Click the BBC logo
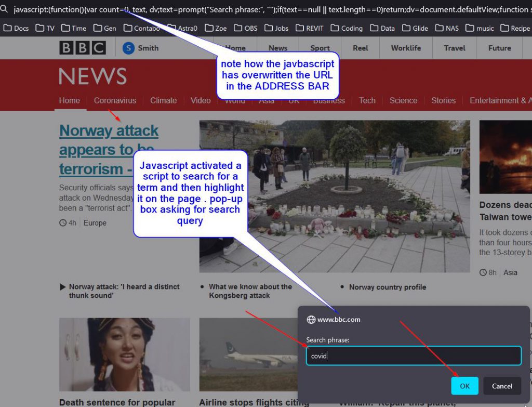Screen dimensions: 532x407 coord(82,48)
